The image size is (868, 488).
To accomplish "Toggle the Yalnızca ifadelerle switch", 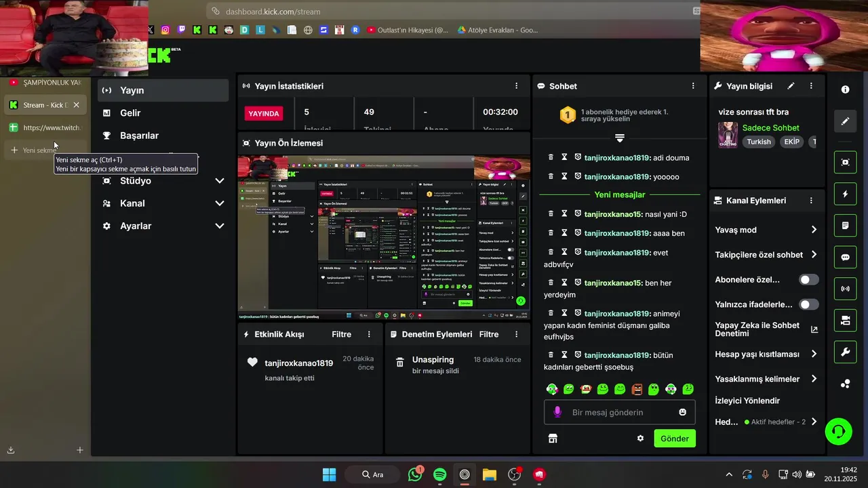I will (x=808, y=304).
